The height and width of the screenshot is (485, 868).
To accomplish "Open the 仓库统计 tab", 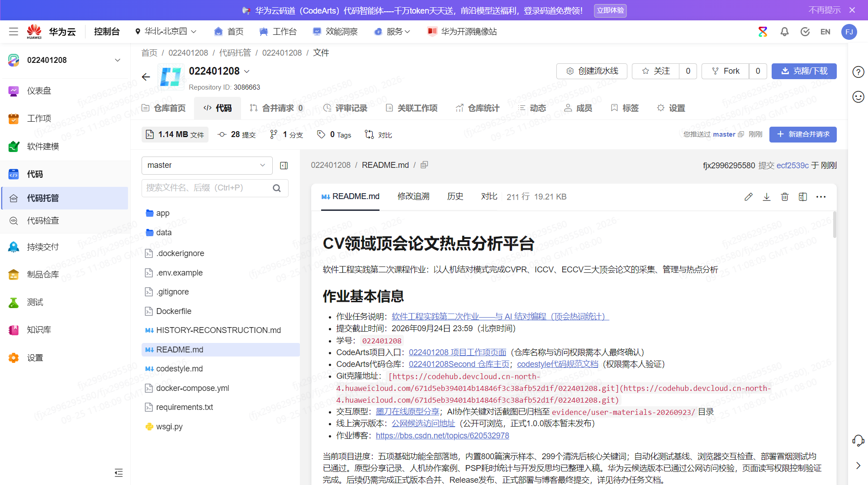I will 478,108.
